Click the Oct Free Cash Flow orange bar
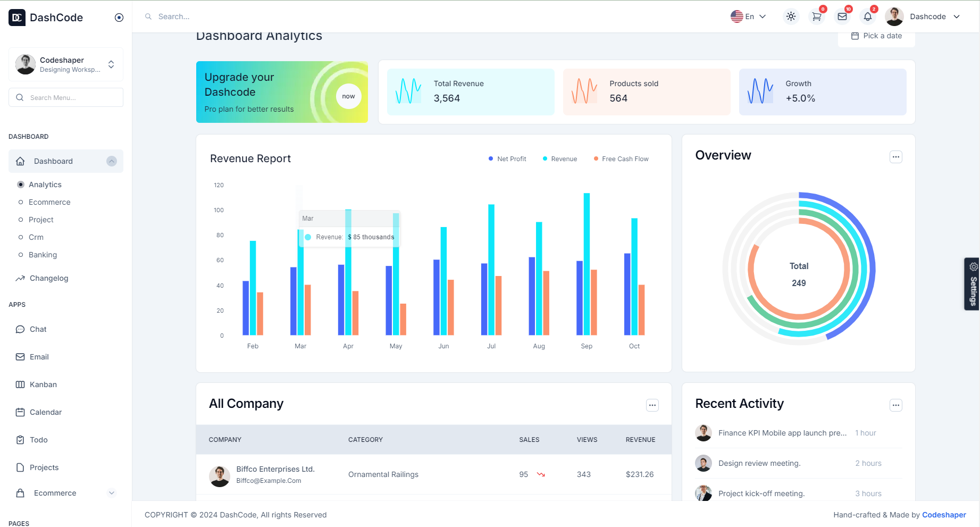This screenshot has height=527, width=980. pos(641,310)
